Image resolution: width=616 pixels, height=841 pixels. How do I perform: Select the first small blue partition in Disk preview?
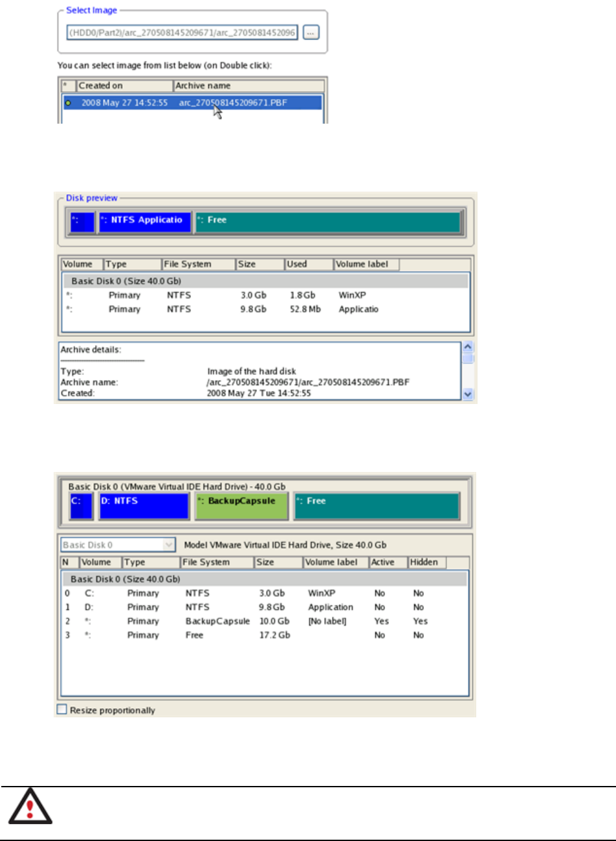[82, 222]
